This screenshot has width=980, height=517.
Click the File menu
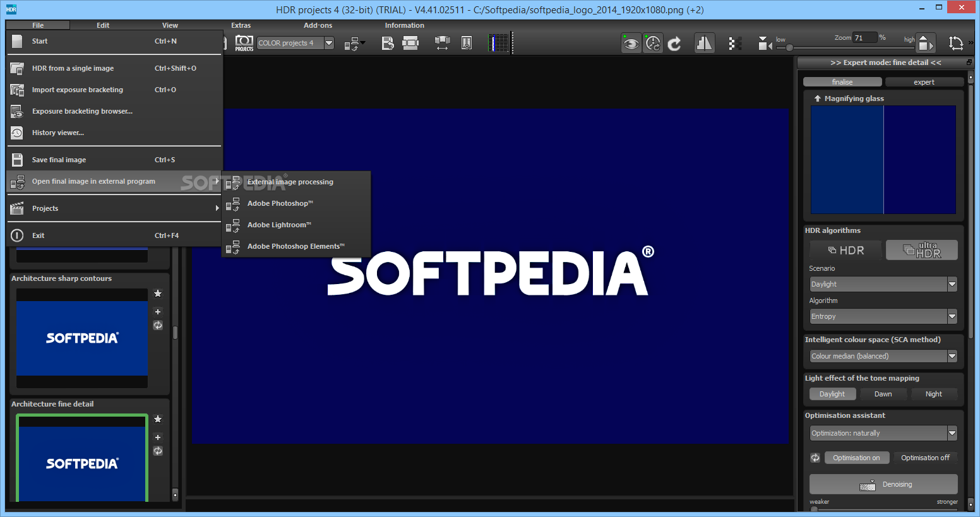pyautogui.click(x=38, y=25)
